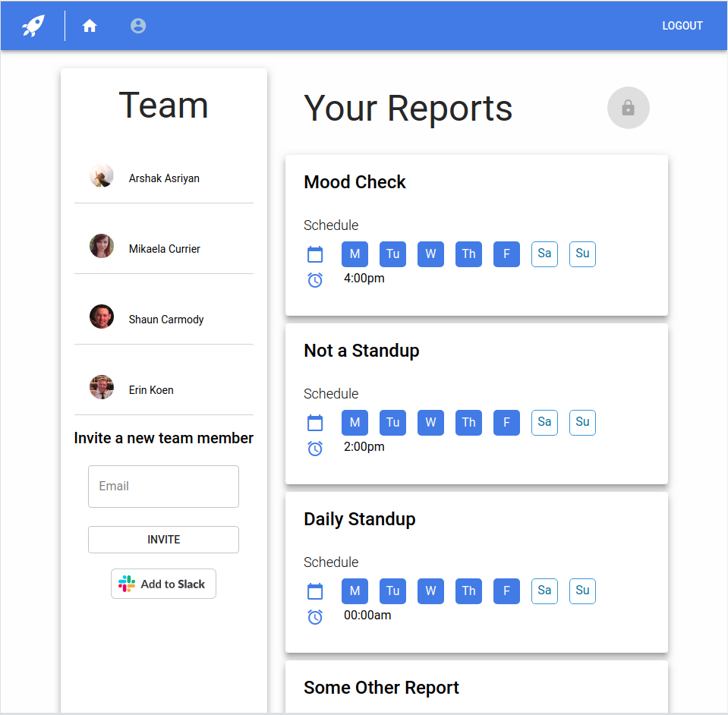Toggle Monday in Mood Check schedule
The height and width of the screenshot is (715, 728).
pos(355,254)
